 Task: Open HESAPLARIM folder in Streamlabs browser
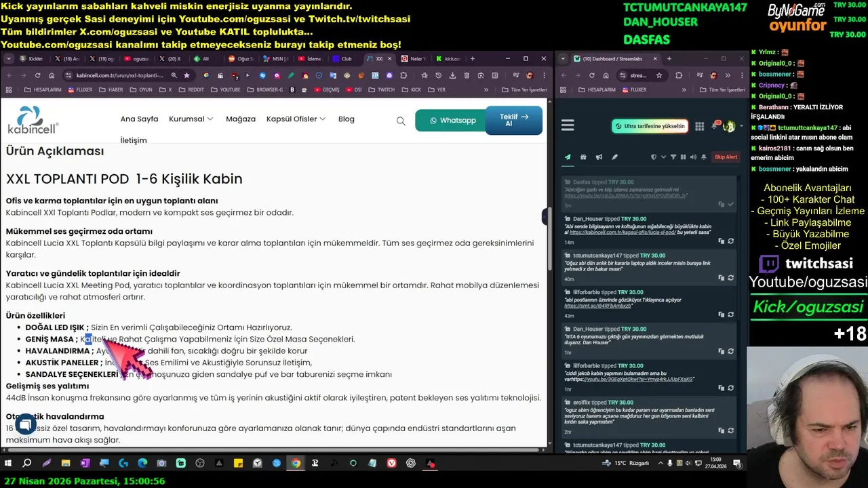(x=597, y=89)
